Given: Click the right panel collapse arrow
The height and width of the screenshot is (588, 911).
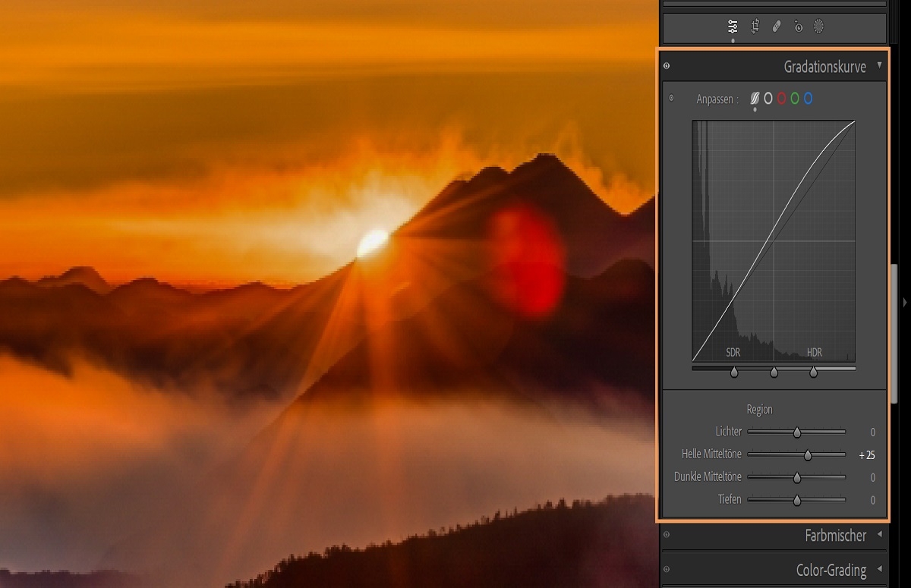Looking at the screenshot, I should [x=904, y=303].
